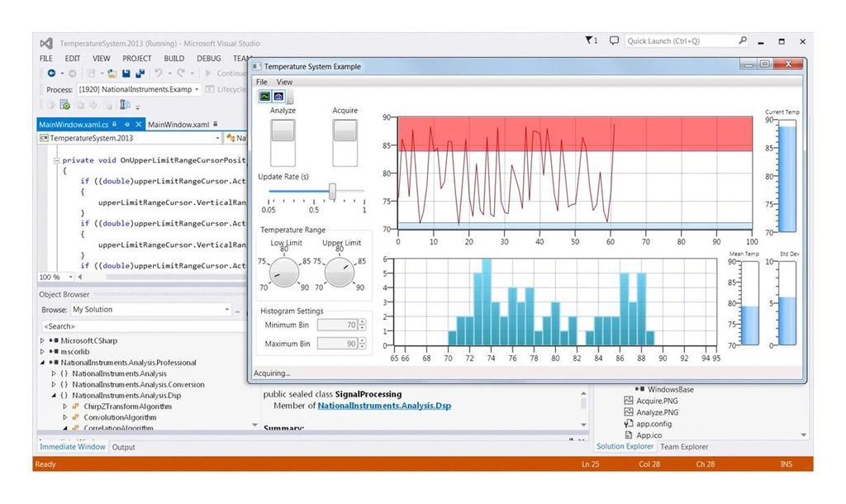Click the Continue play icon in toolbar
This screenshot has height=504, width=846.
(x=208, y=73)
